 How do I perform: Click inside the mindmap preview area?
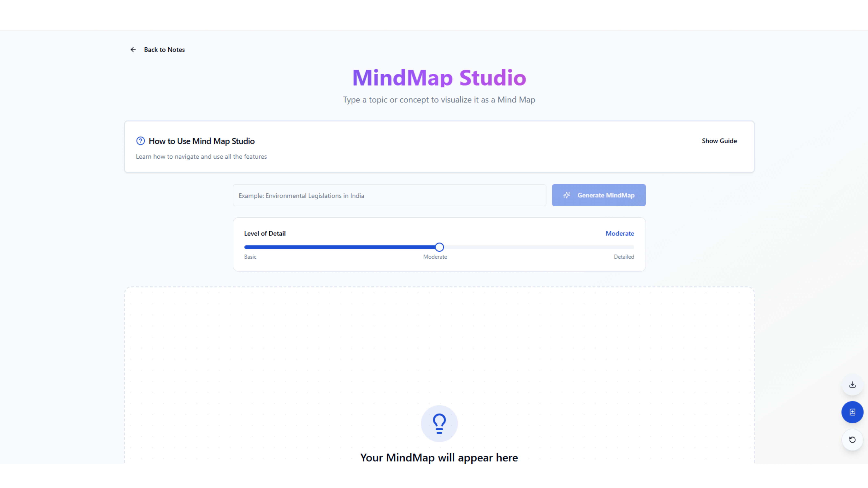[438, 337]
